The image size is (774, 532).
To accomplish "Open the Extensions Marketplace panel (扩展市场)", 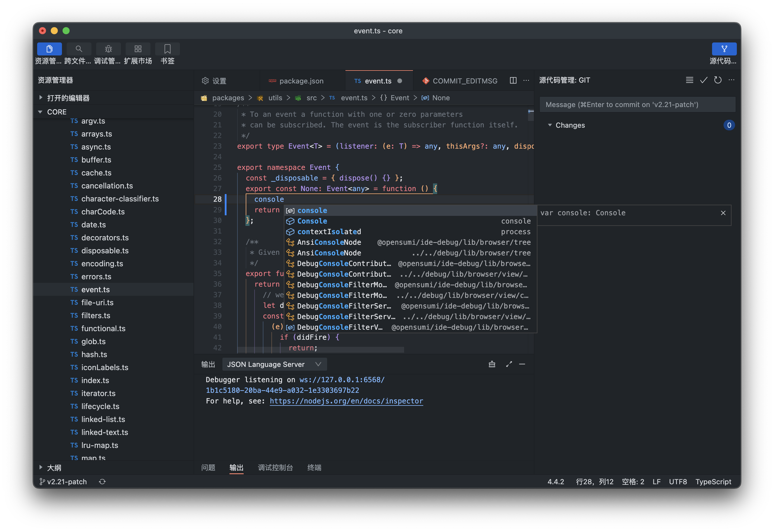I will point(138,49).
